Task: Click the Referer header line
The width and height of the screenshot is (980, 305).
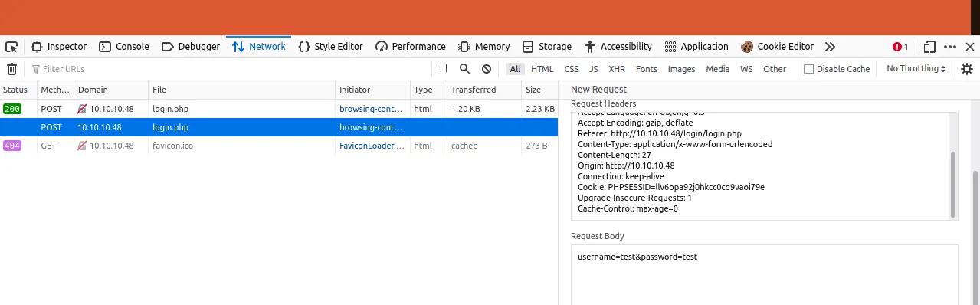Action: click(660, 133)
